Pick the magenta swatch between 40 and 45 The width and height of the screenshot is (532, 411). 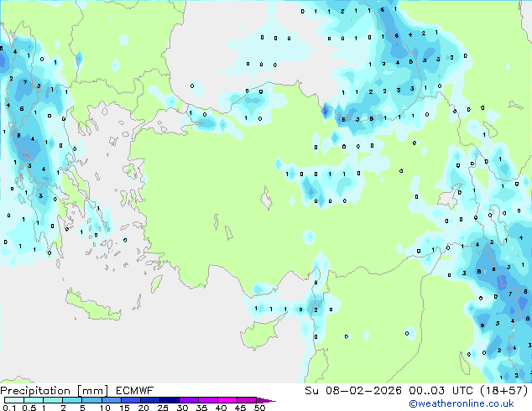tap(227, 400)
